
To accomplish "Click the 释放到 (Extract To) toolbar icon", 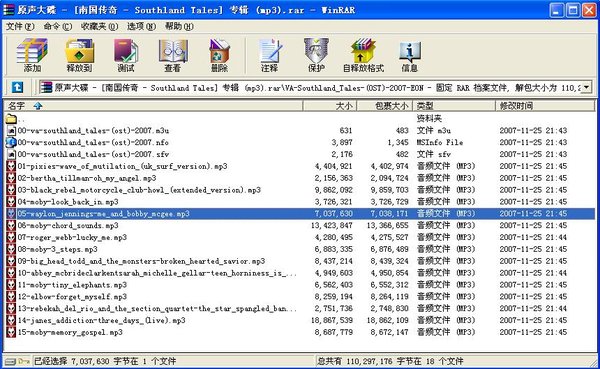I will tap(79, 56).
